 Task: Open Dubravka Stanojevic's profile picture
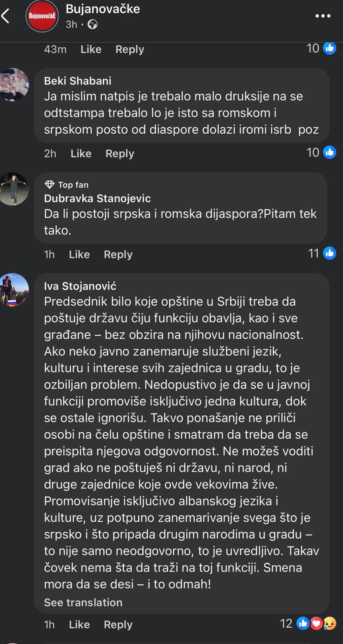[x=14, y=189]
